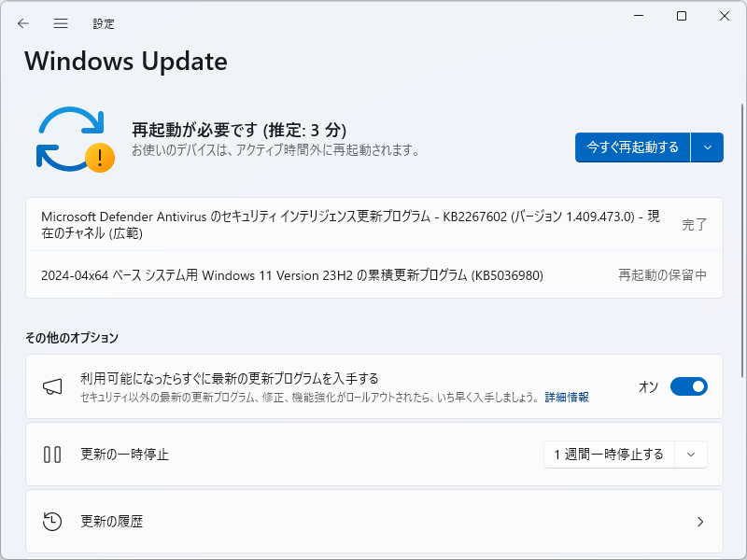Minimize the Settings window

tap(638, 16)
